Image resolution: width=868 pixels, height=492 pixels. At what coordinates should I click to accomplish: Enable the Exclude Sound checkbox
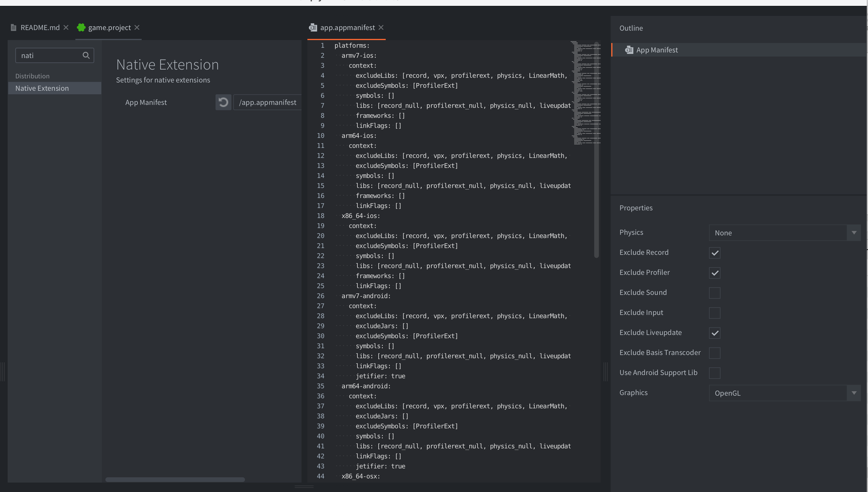pyautogui.click(x=714, y=293)
